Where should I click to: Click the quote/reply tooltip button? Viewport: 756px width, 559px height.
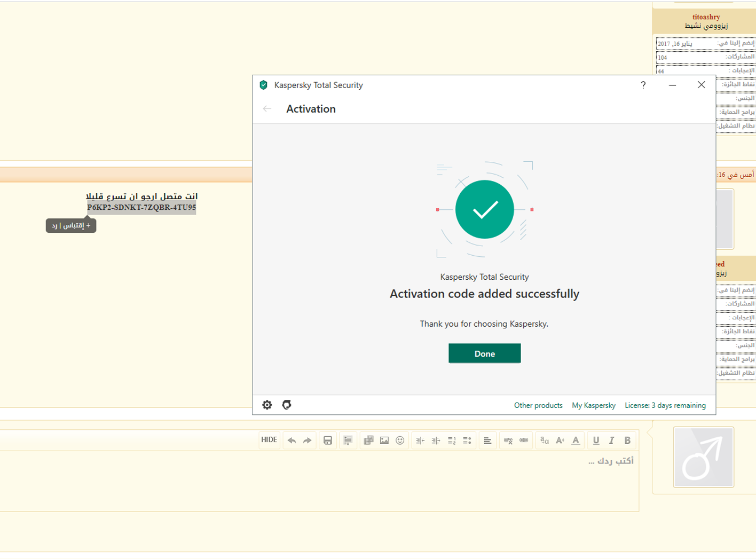(x=71, y=225)
